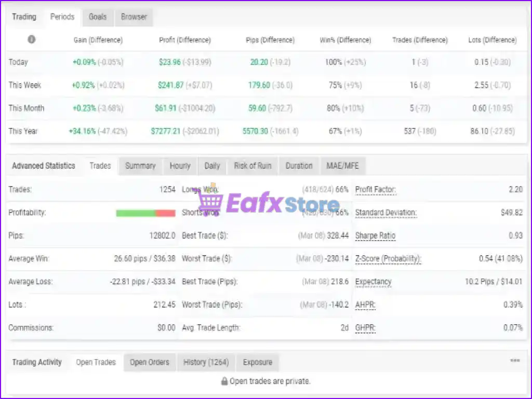Image resolution: width=532 pixels, height=399 pixels.
Task: Click the AHPR label link
Action: 365,304
